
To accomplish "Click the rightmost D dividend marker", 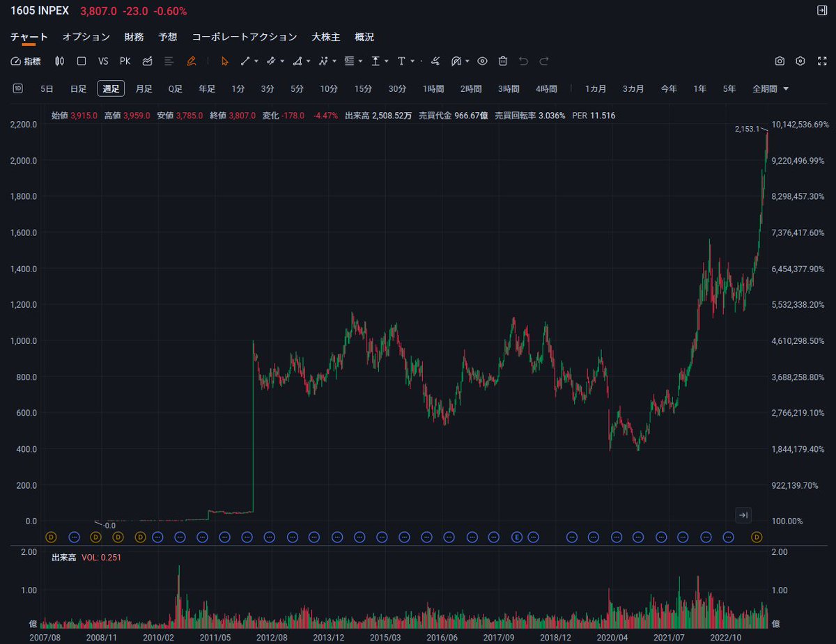I will click(x=757, y=537).
